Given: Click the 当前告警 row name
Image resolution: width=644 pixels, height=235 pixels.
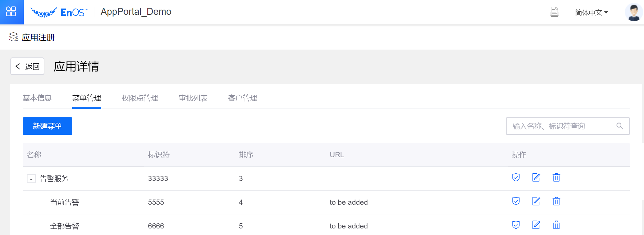Looking at the screenshot, I should click(x=64, y=202).
